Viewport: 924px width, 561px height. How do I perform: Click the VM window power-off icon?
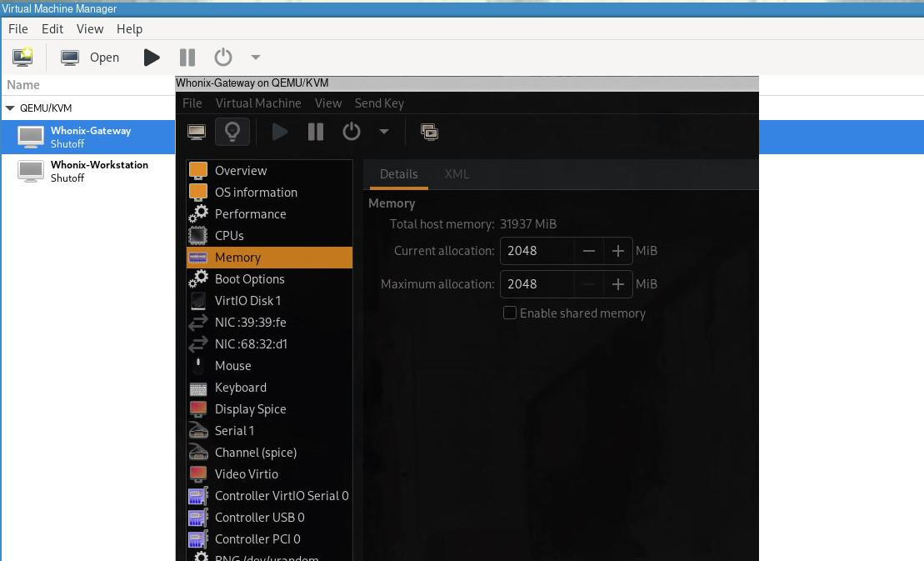tap(352, 132)
